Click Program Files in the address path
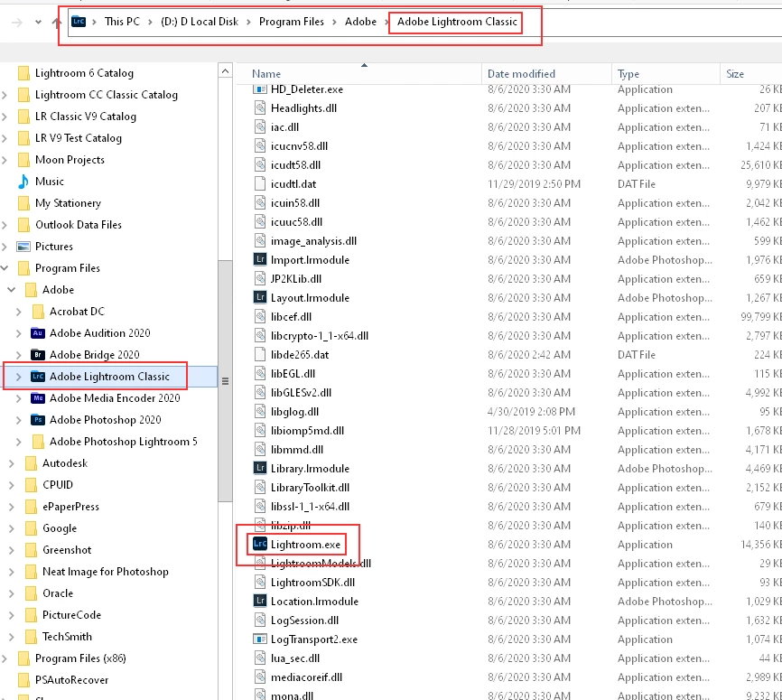 coord(292,22)
